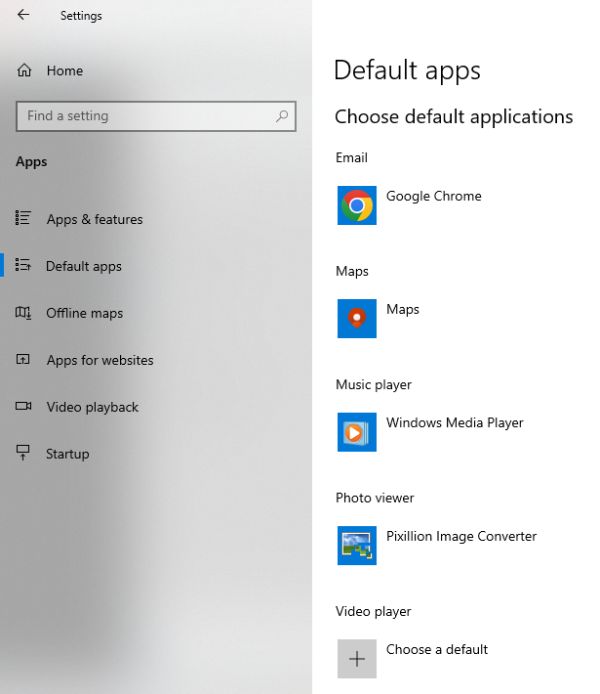Click the "Pixillion Image Converter" name label
Screen dimensions: 600x694
pyautogui.click(x=461, y=537)
